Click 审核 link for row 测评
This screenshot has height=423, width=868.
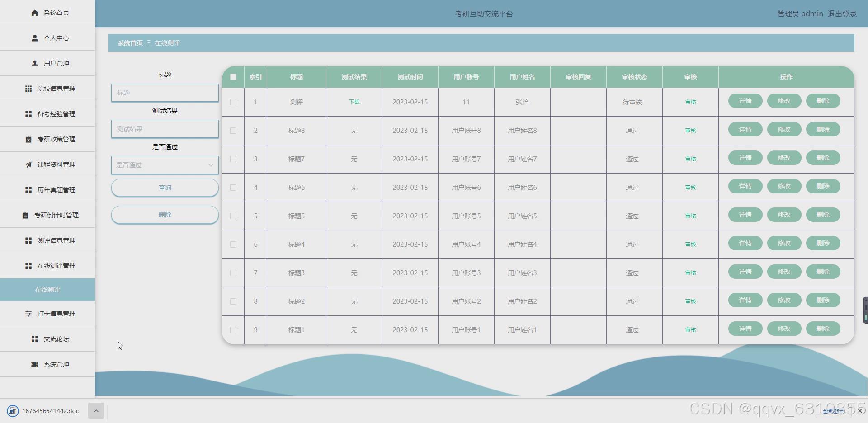click(x=690, y=102)
